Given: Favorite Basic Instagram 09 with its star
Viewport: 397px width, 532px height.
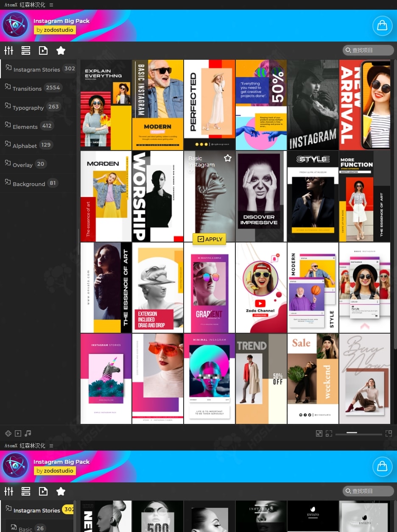Looking at the screenshot, I should (x=228, y=158).
